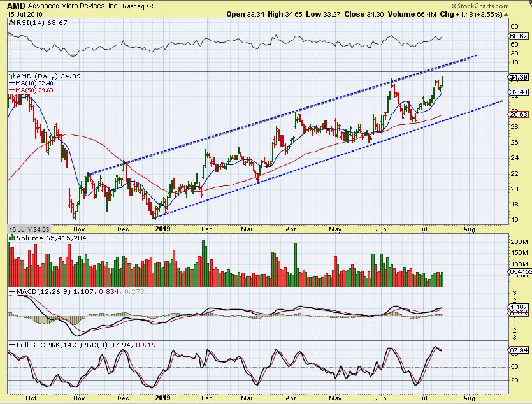Screen dimensions: 532x404
Task: Click the 32.48 moving average tag on the right axis
Action: [x=519, y=92]
